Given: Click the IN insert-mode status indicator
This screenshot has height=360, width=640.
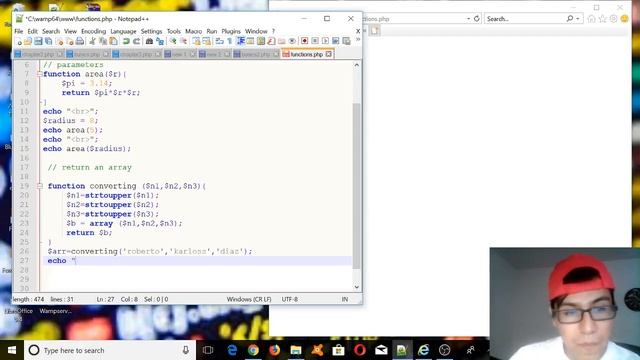Looking at the screenshot, I should (345, 299).
